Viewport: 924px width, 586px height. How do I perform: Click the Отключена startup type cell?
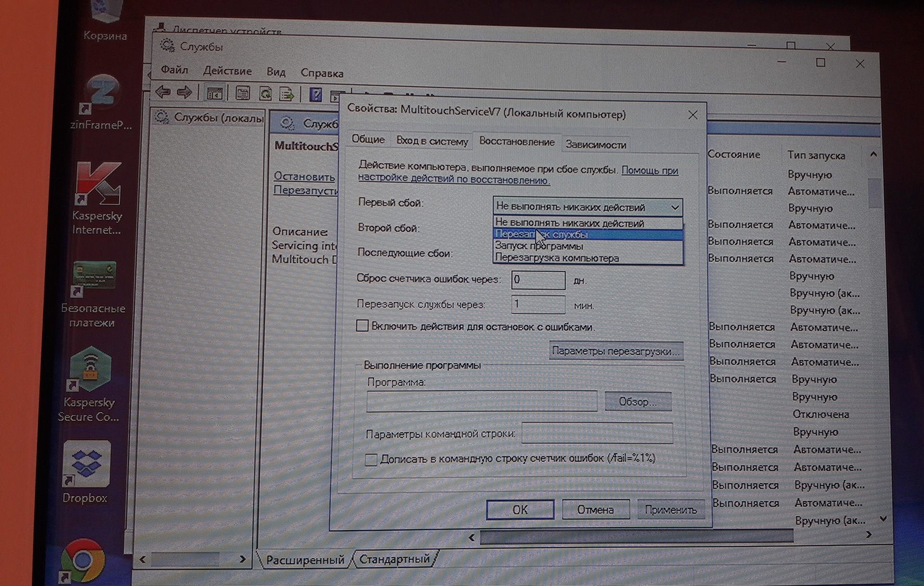point(821,414)
